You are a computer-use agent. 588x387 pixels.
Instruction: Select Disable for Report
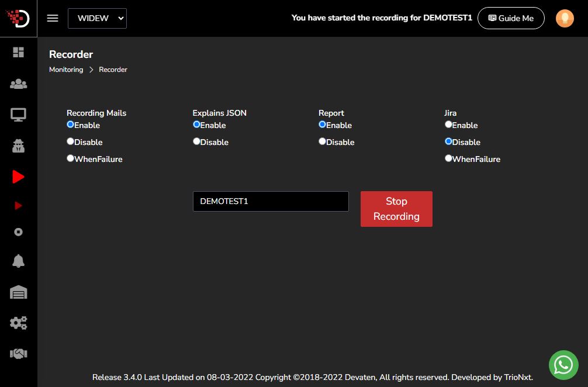coord(322,141)
